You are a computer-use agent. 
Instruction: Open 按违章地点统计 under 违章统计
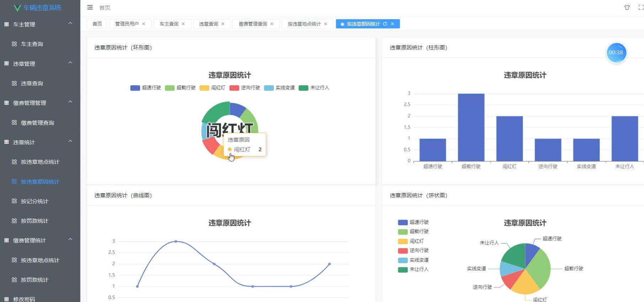coord(40,162)
